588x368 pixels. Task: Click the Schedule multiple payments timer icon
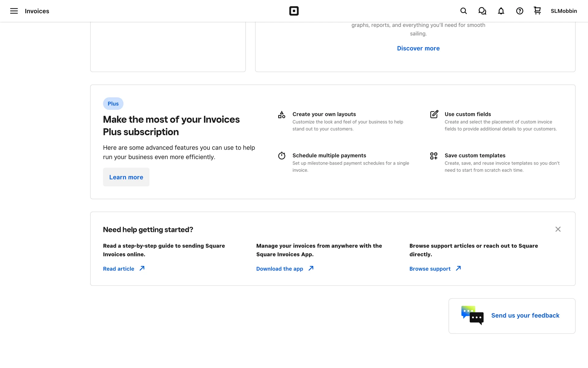point(281,156)
